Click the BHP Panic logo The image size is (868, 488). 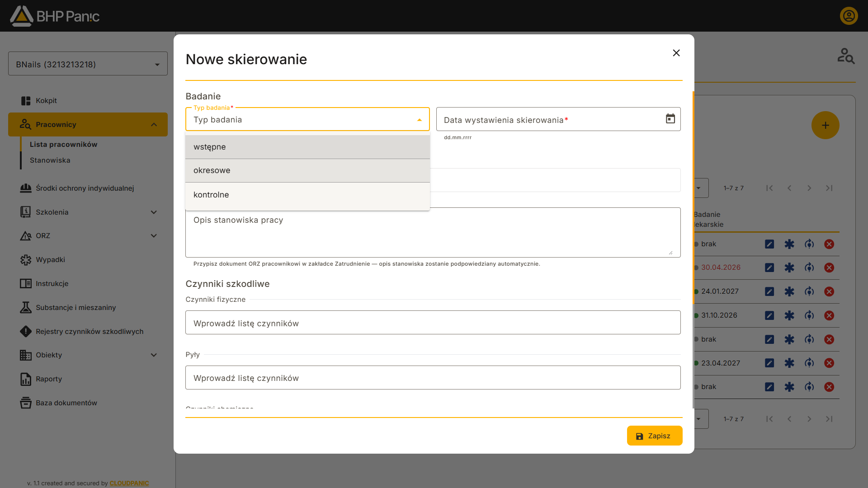(x=55, y=16)
